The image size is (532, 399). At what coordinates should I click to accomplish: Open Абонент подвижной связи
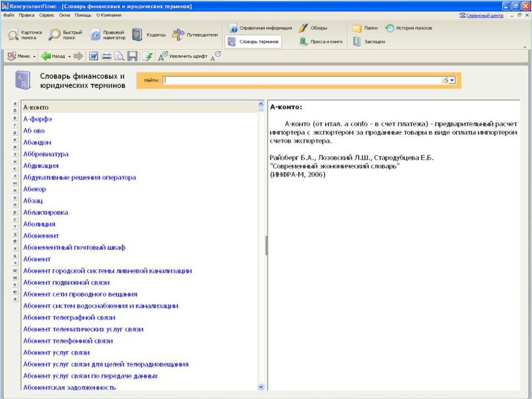[66, 282]
